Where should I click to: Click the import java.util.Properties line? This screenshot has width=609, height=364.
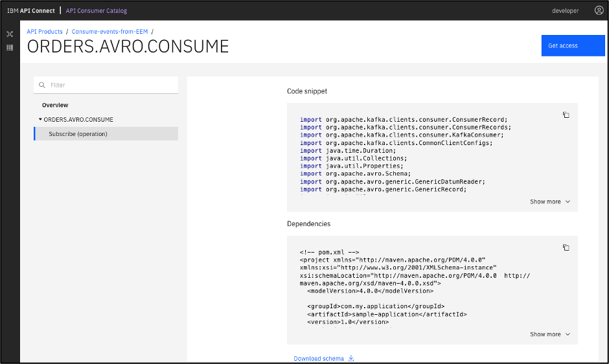coord(352,166)
